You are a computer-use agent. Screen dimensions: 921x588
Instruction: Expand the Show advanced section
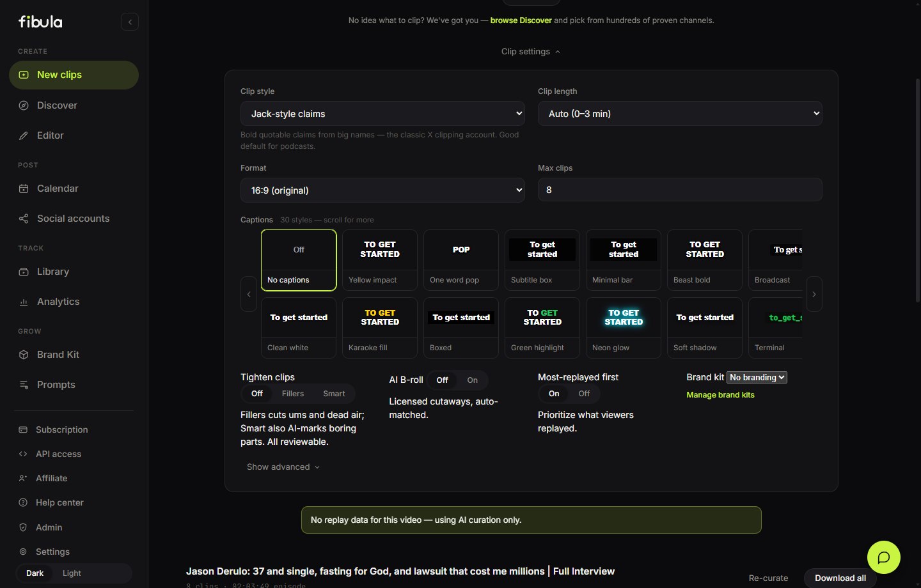point(283,467)
